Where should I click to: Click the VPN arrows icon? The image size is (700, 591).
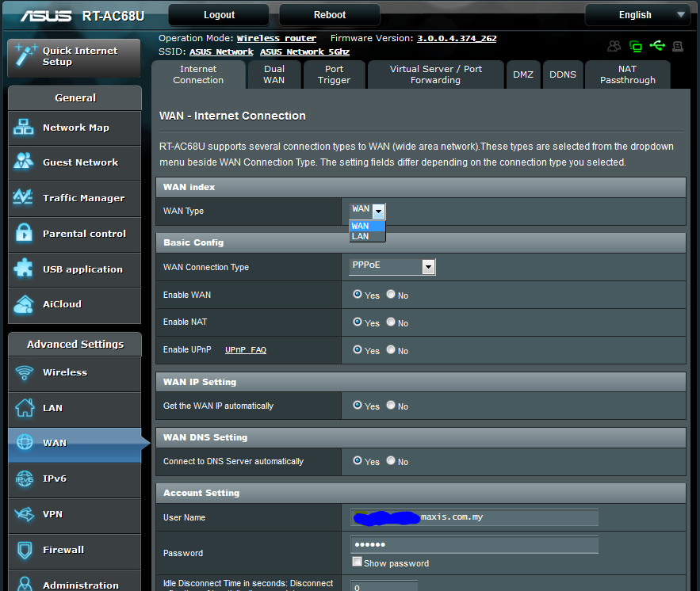tap(24, 514)
